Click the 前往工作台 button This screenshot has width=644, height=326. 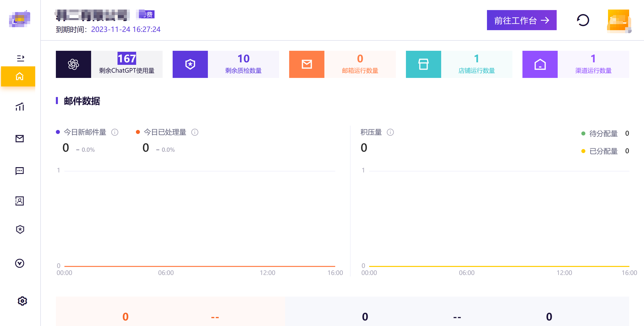tap(521, 20)
